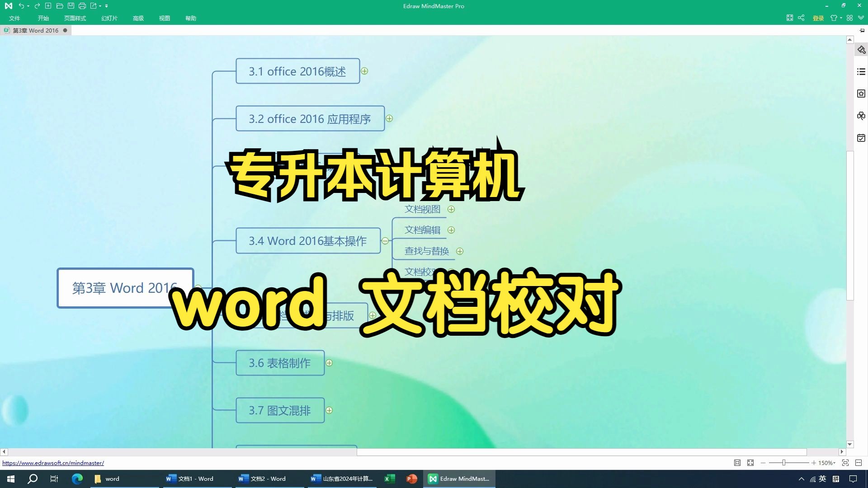This screenshot has width=868, height=488.
Task: Select the 3.6 表格制作 topic node
Action: click(x=280, y=363)
